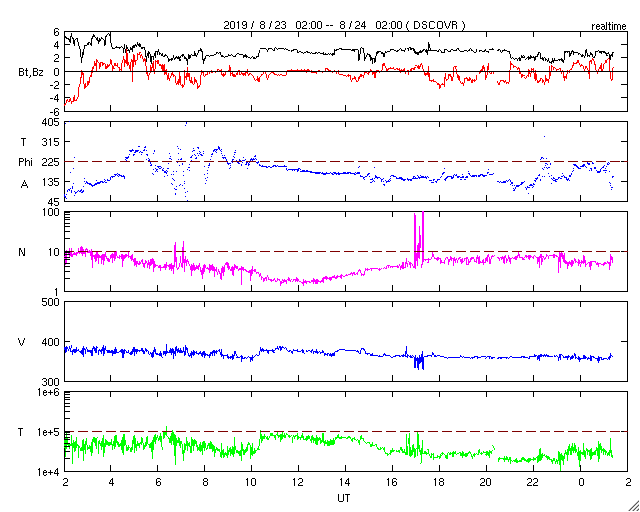Viewport: 640px width, 512px height.
Task: Click the '1e+6' temperature tick value
Action: click(49, 392)
